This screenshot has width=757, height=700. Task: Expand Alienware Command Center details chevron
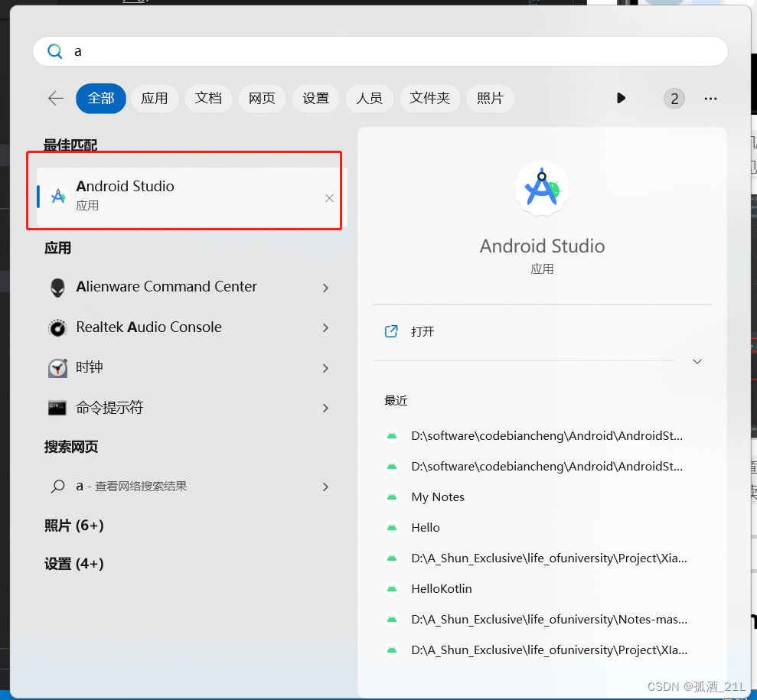pos(325,288)
